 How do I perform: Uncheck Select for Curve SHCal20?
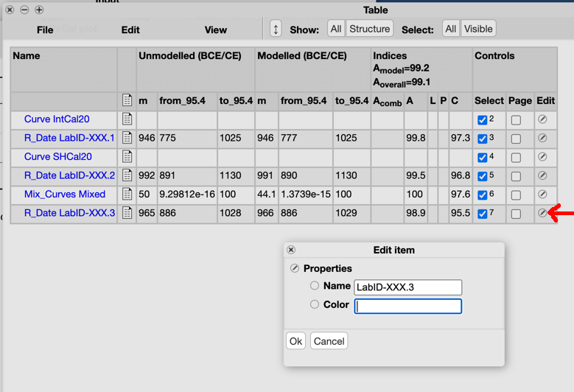pos(483,158)
